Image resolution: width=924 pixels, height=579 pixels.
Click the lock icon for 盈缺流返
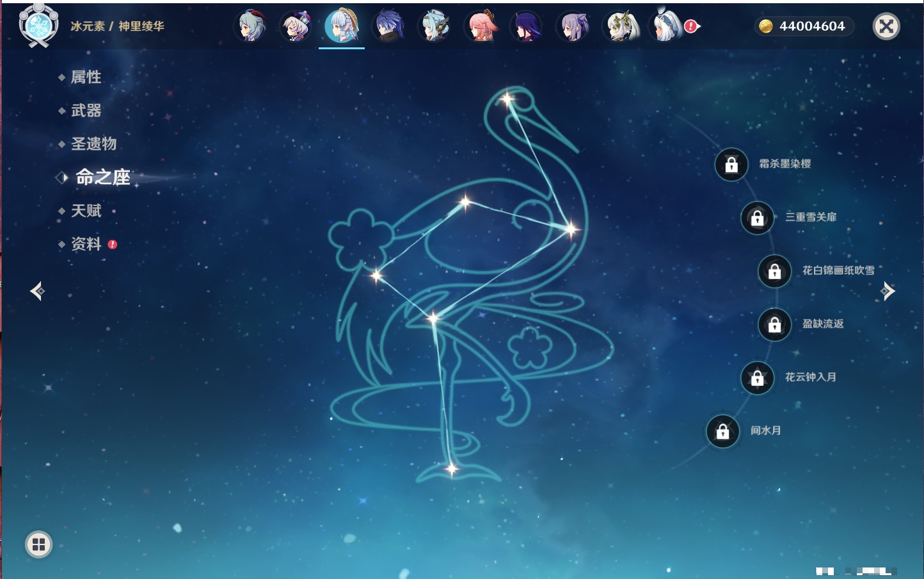click(774, 325)
